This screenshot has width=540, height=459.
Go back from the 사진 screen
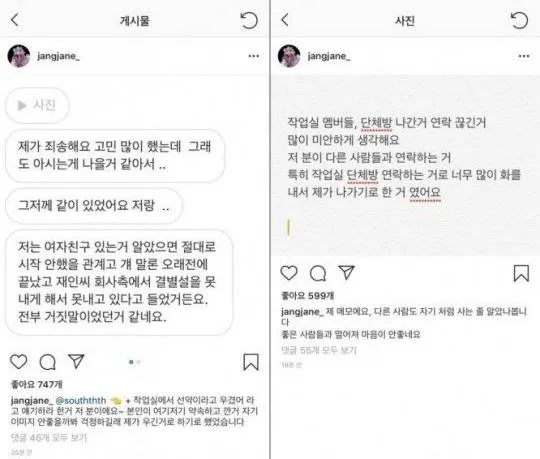pos(285,20)
